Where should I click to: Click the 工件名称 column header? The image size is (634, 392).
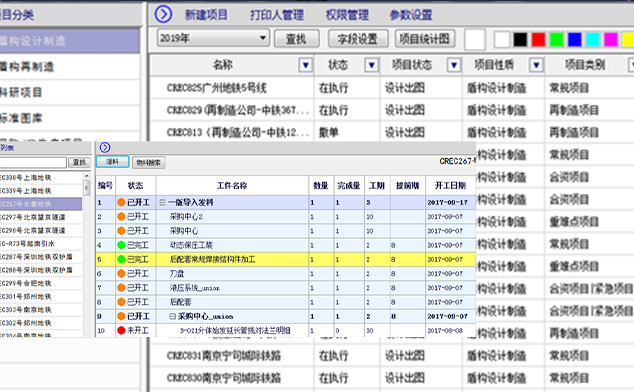[232, 186]
